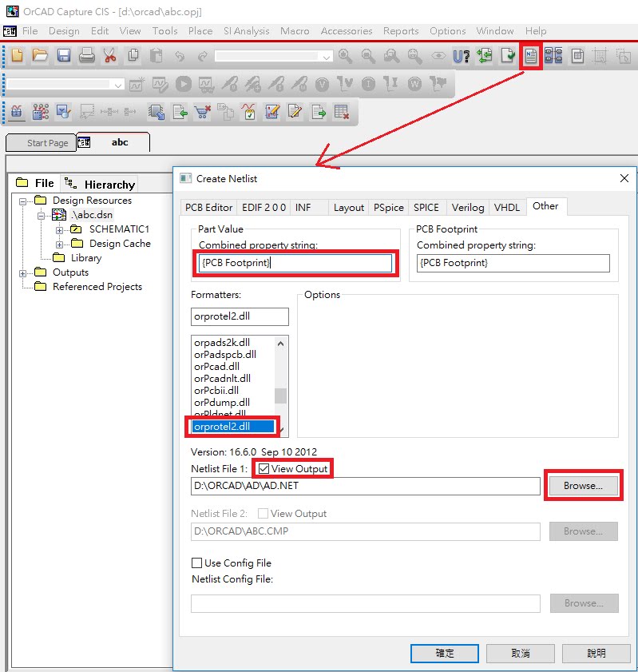This screenshot has height=672, width=638.
Task: Click the Current marker I icon
Action: (368, 85)
